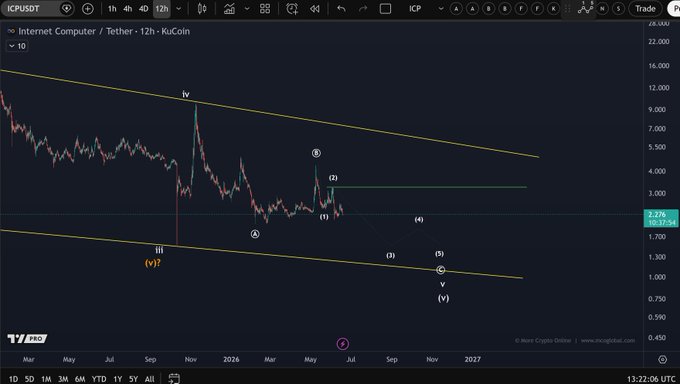Select the circled A wave label
680x384 pixels.
(255, 234)
